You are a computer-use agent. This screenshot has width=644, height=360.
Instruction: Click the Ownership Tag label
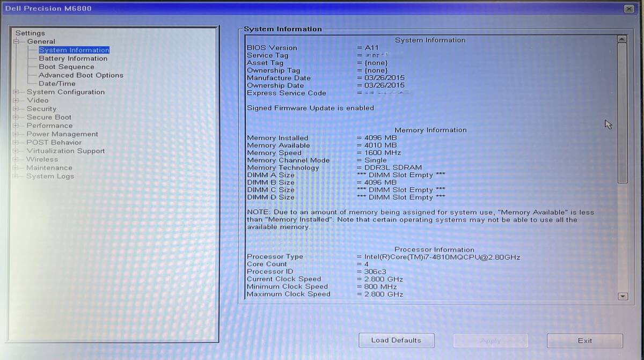point(274,70)
